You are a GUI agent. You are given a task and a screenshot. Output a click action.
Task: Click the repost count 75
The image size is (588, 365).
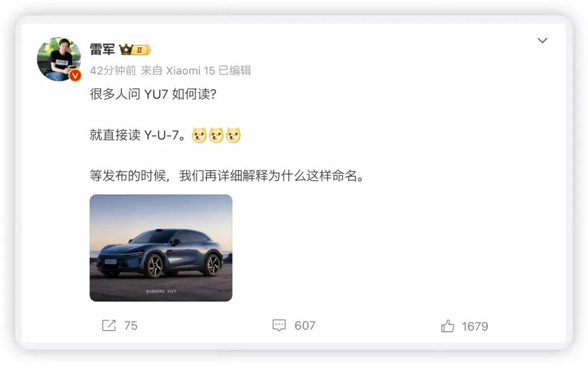[131, 326]
